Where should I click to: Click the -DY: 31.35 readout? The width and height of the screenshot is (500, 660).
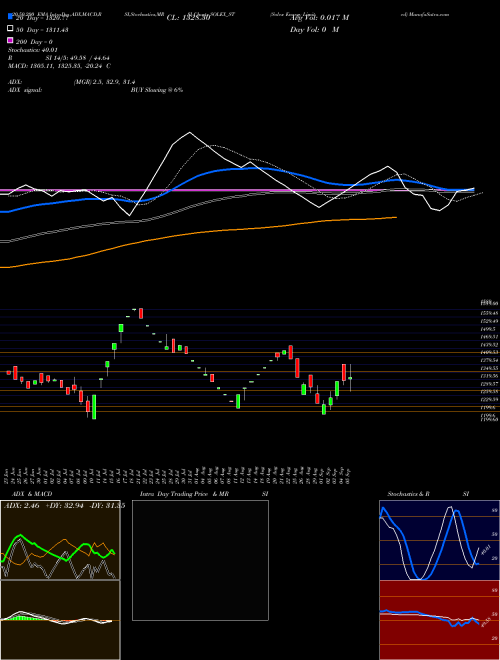pos(106,506)
